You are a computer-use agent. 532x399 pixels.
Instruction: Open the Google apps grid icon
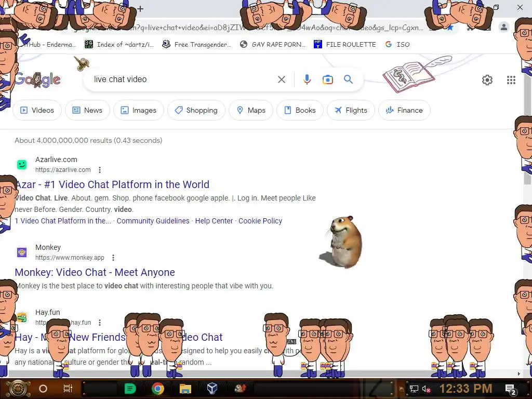[511, 80]
